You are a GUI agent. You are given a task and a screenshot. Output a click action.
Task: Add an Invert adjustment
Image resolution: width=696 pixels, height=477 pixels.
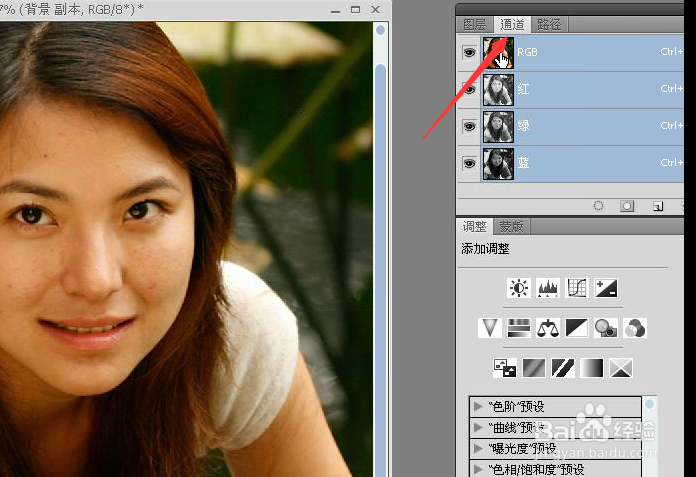point(505,368)
